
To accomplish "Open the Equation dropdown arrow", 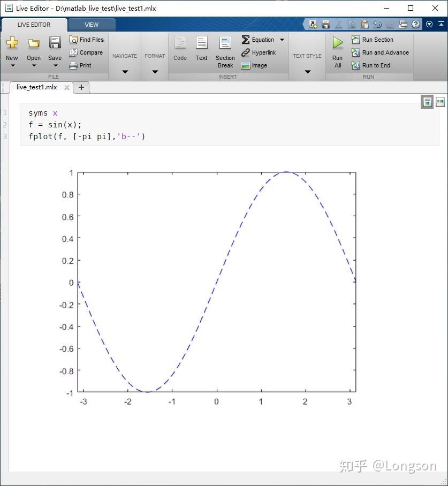I will (x=282, y=40).
